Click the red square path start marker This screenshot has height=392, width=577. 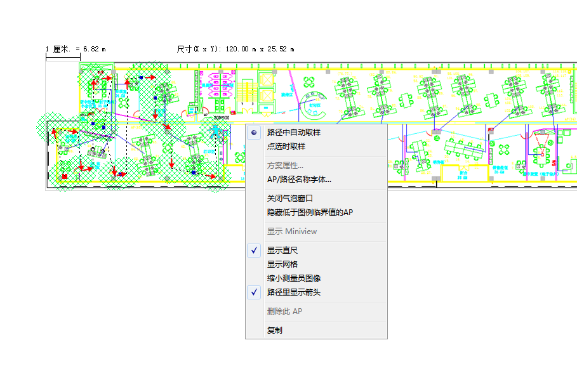coord(64,176)
